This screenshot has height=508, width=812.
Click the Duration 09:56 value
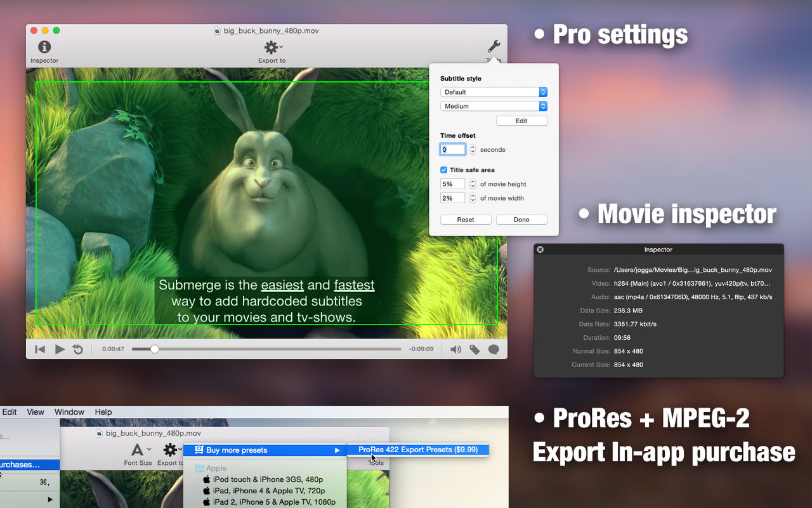tap(622, 338)
